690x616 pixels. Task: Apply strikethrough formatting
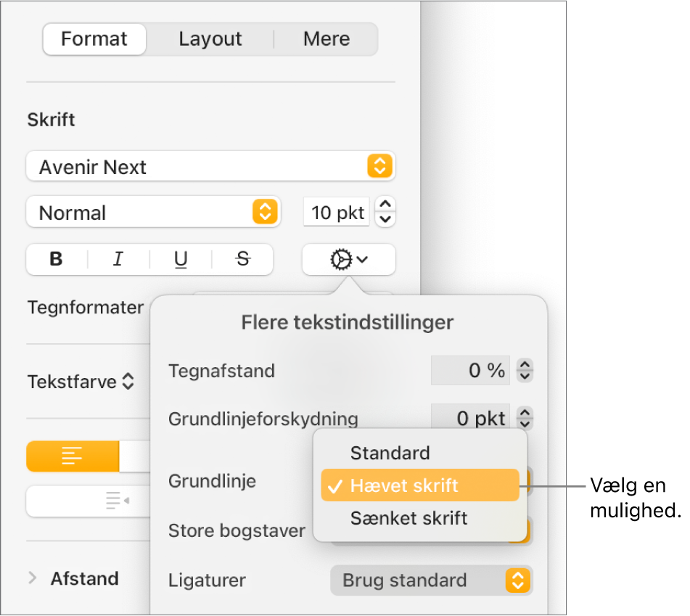click(242, 260)
